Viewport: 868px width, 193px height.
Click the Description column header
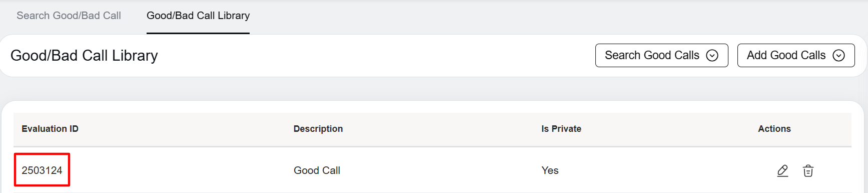coord(318,129)
